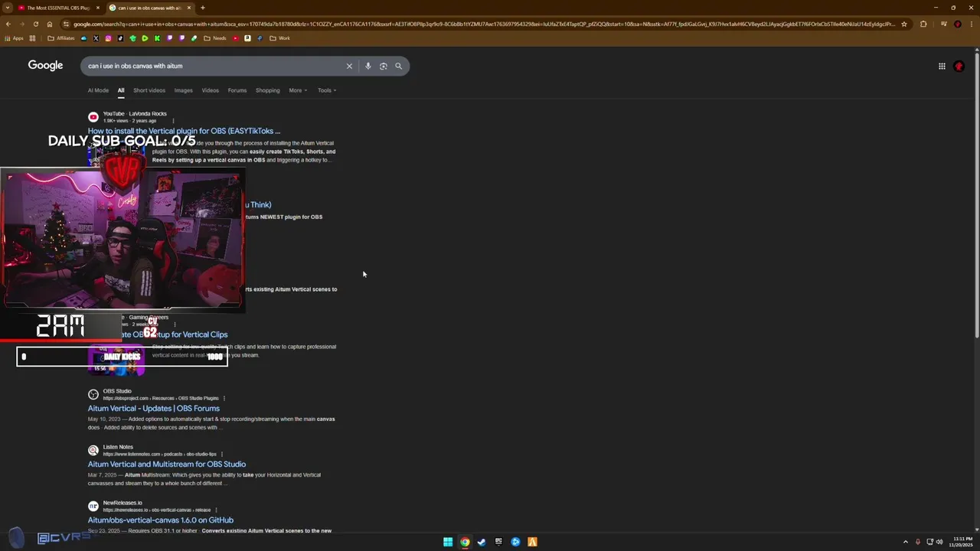Start a voice search with the microphone
The image size is (980, 551).
[x=368, y=66]
